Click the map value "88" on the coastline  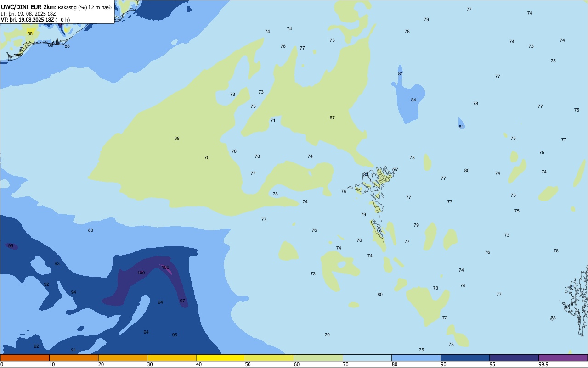[x=67, y=46]
